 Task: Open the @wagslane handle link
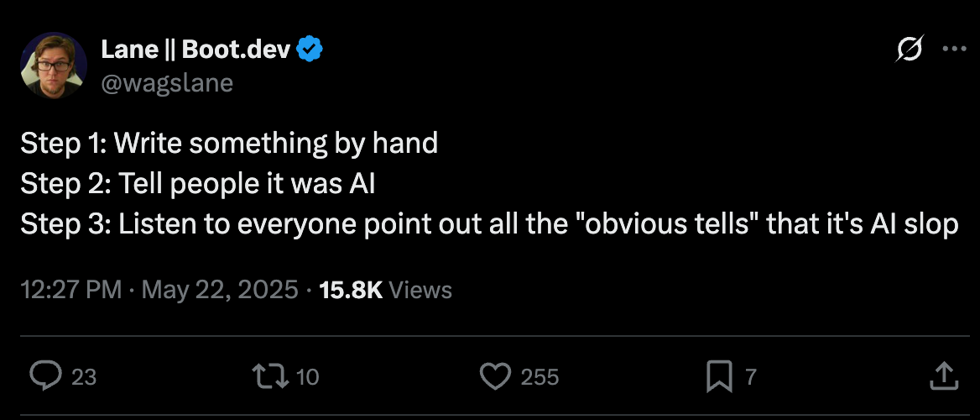pyautogui.click(x=167, y=82)
